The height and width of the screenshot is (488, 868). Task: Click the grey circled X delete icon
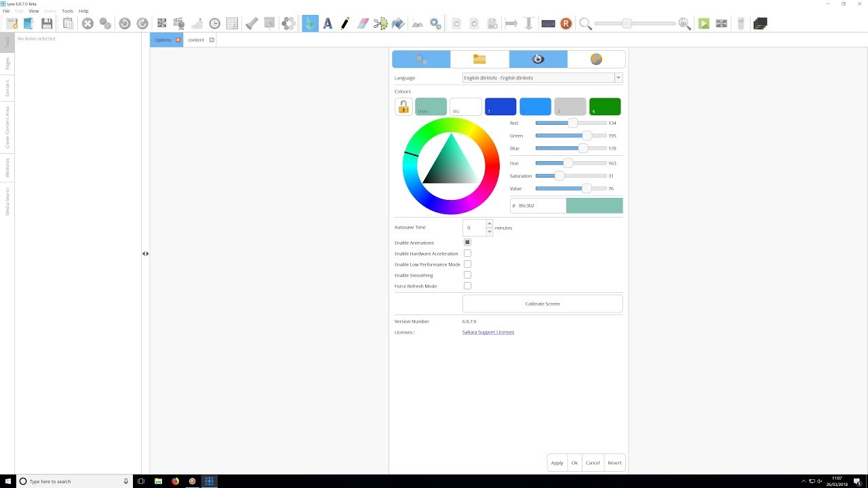[x=87, y=24]
